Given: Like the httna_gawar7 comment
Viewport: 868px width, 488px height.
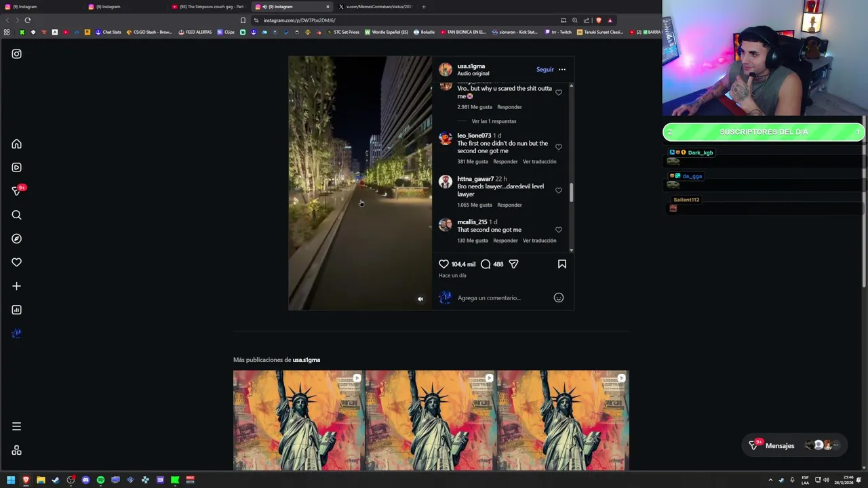Looking at the screenshot, I should tap(559, 190).
